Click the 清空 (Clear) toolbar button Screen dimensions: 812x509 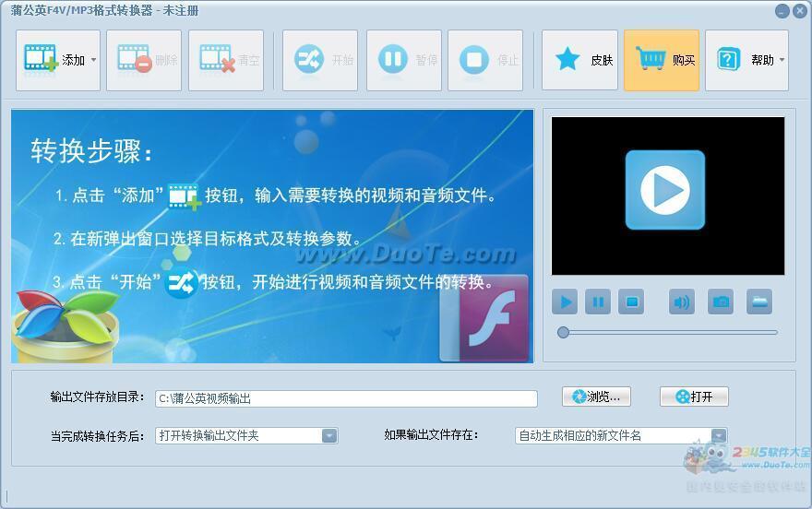point(226,60)
